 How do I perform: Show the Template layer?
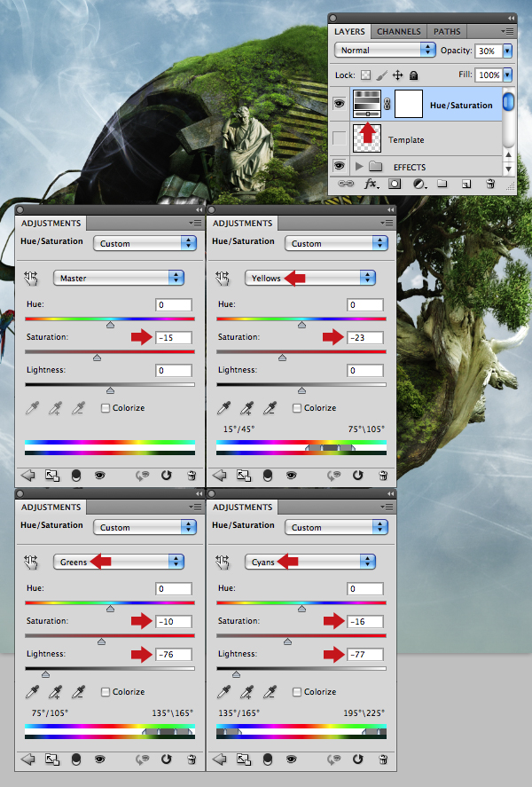340,138
